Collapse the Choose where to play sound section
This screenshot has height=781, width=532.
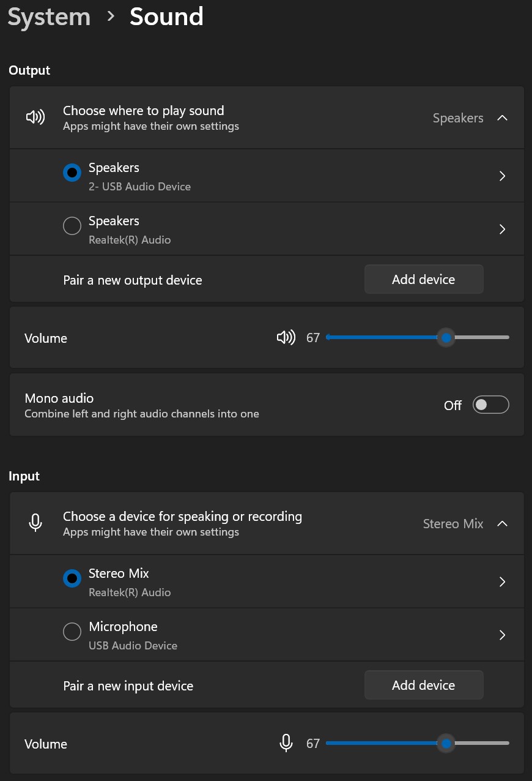point(503,118)
